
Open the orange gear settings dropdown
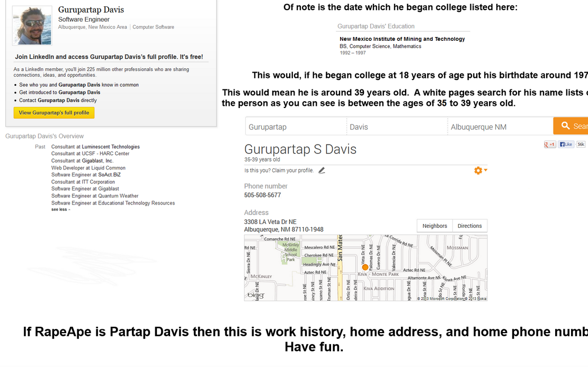point(480,171)
